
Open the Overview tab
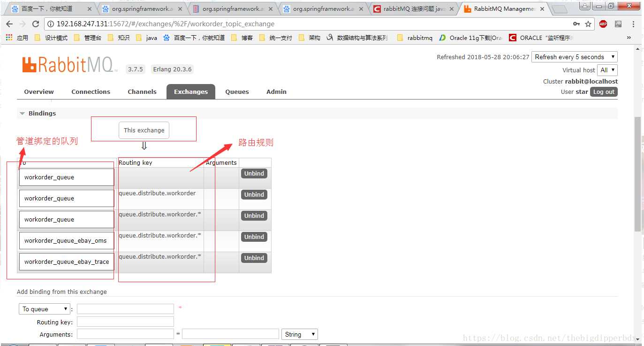(x=39, y=92)
